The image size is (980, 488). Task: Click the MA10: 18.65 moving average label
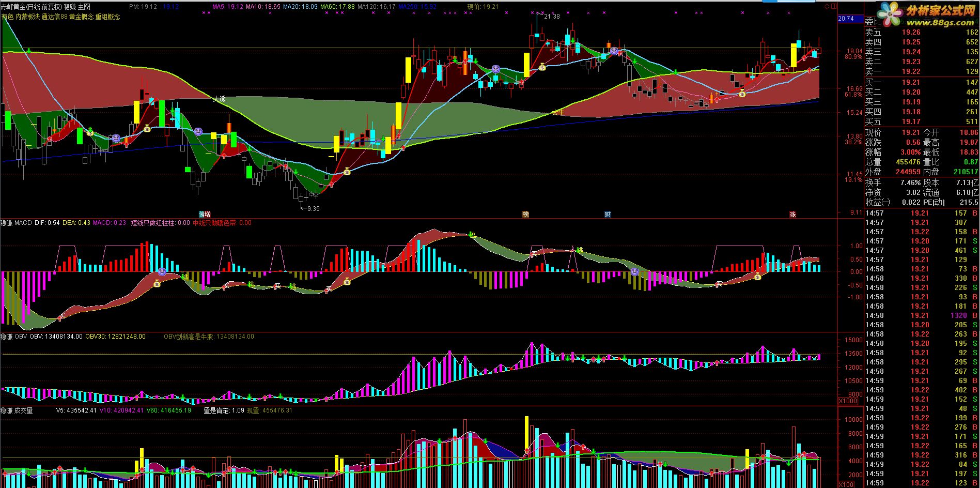[x=263, y=7]
